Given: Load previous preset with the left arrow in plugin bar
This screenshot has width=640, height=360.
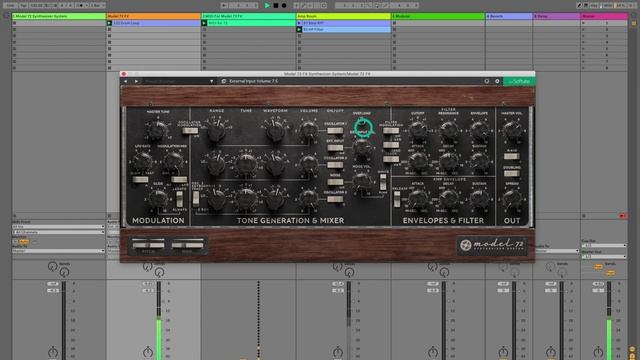Looking at the screenshot, I should pyautogui.click(x=126, y=81).
